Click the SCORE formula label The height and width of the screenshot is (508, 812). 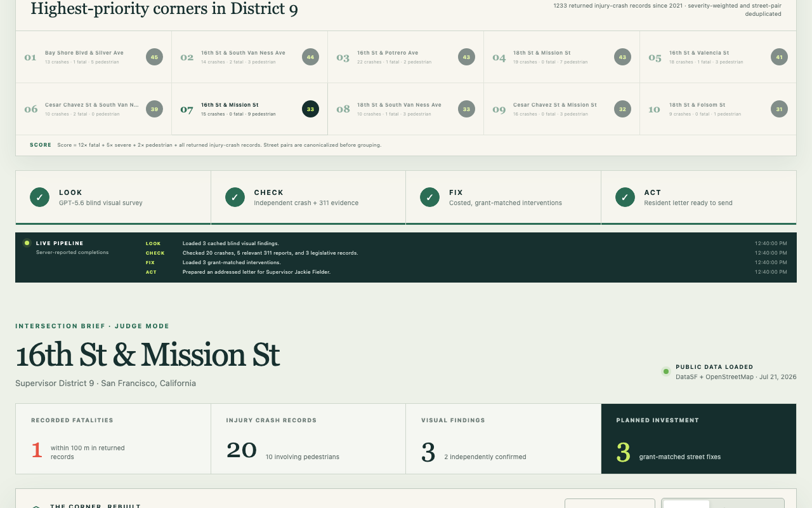[41, 145]
